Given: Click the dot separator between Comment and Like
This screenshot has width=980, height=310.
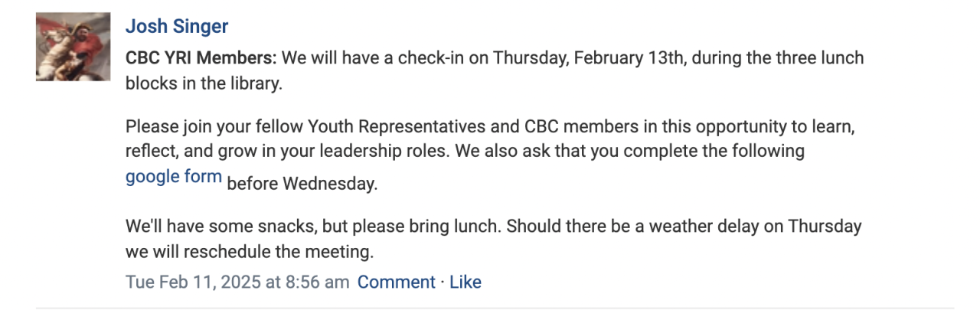Looking at the screenshot, I should click(443, 282).
